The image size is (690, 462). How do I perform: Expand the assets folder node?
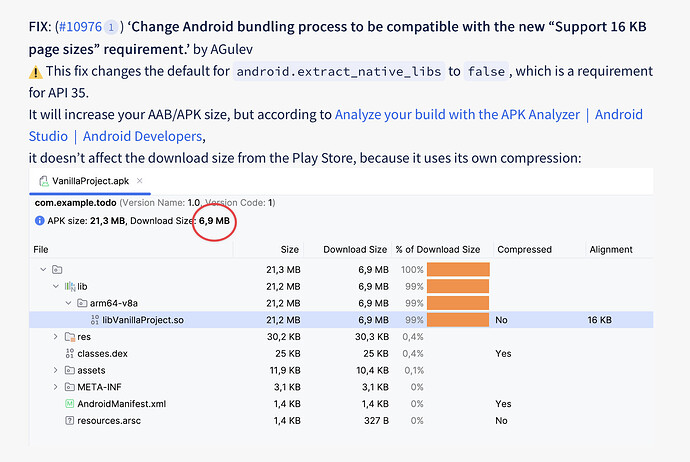tap(56, 370)
